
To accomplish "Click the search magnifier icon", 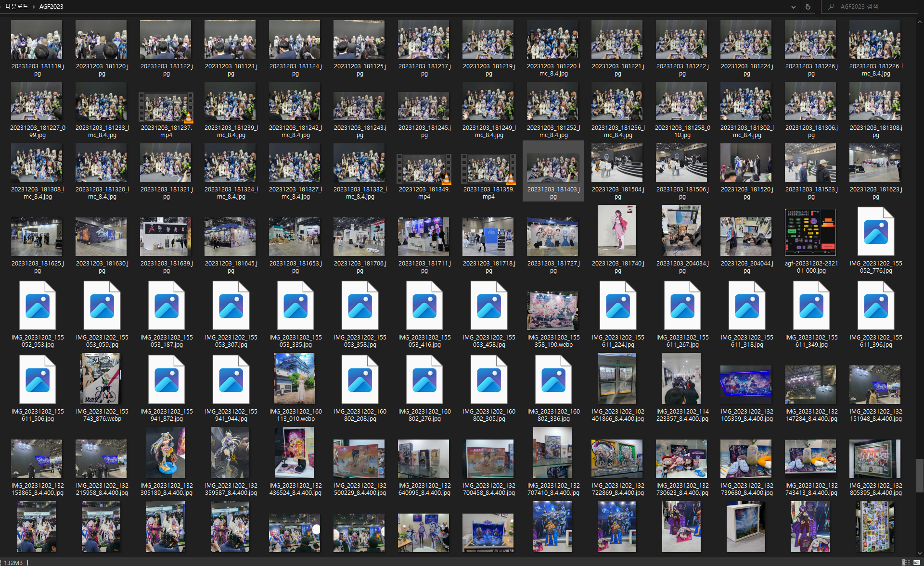I will click(831, 7).
